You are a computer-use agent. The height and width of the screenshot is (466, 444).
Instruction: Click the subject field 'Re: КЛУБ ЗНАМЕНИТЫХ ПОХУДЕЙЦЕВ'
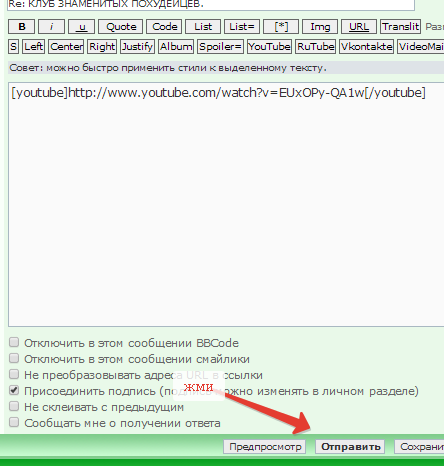tap(211, 5)
